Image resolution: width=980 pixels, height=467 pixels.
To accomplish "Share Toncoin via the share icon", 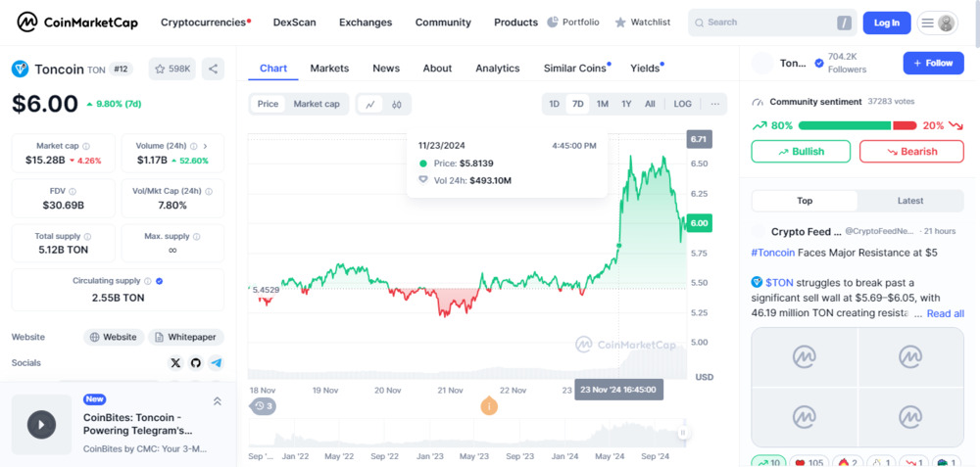I will 213,69.
